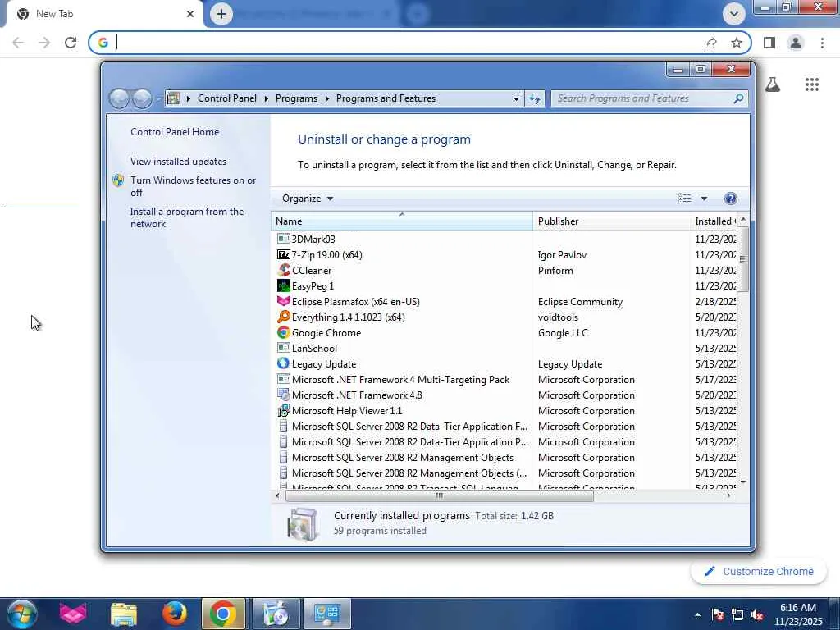Click the Google Chrome list icon
Screen dimensions: 840x630
[x=283, y=332]
